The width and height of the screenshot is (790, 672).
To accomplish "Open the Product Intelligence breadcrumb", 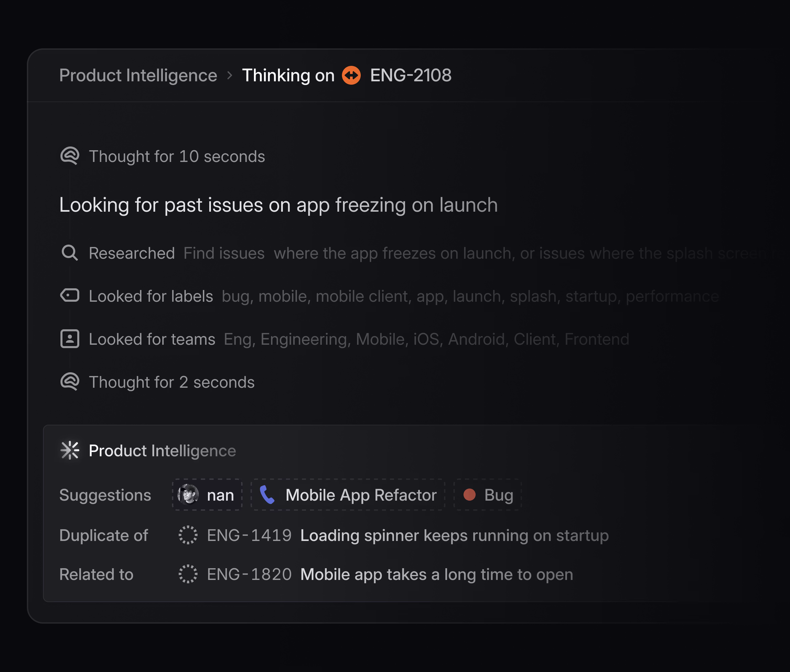I will click(x=138, y=75).
